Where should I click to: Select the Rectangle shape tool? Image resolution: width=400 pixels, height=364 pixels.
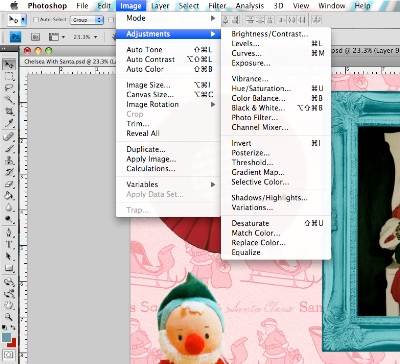coord(9,268)
